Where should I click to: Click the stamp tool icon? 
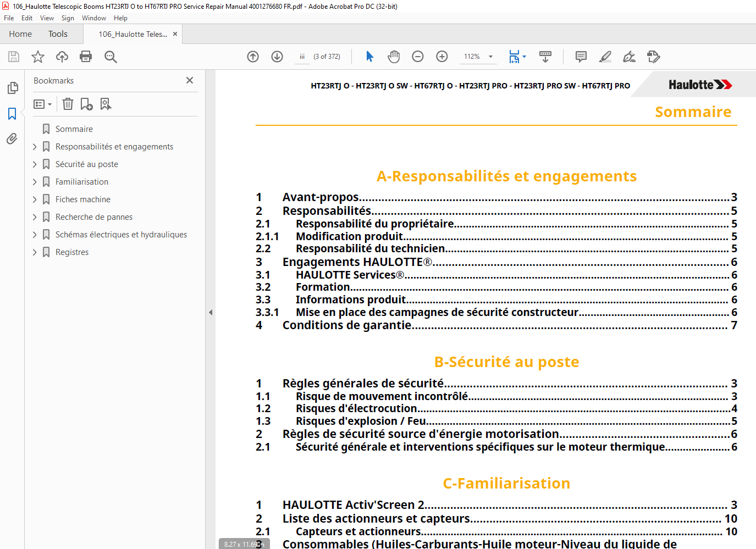654,57
